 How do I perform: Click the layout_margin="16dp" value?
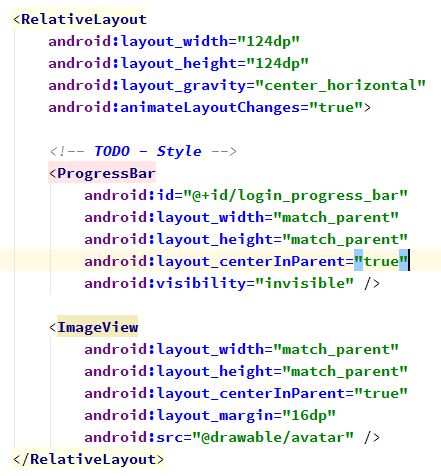pyautogui.click(x=309, y=415)
